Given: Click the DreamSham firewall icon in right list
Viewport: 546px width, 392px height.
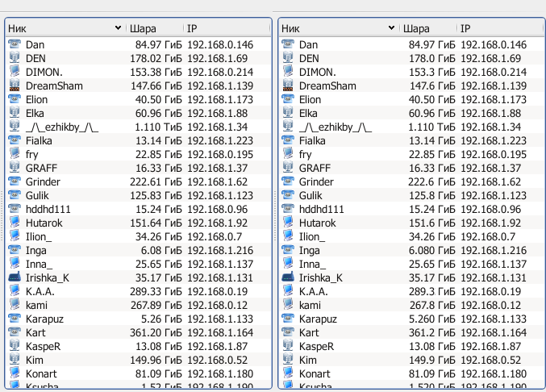Looking at the screenshot, I should (288, 85).
